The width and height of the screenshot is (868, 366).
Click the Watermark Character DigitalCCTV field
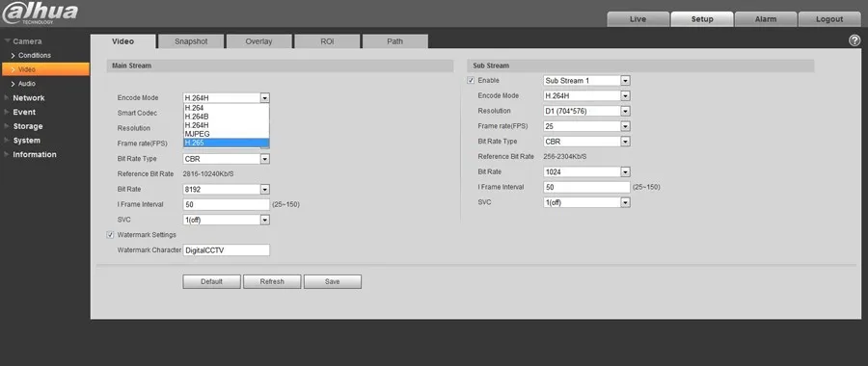point(226,250)
